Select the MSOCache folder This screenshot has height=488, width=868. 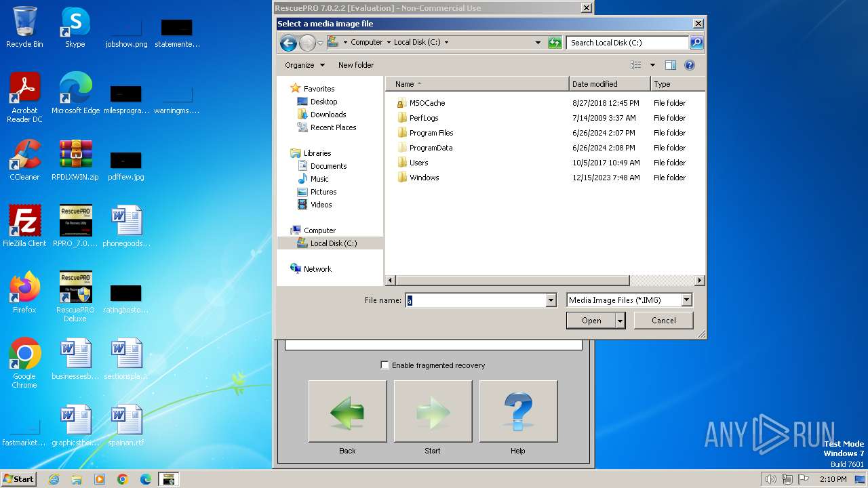pos(427,103)
